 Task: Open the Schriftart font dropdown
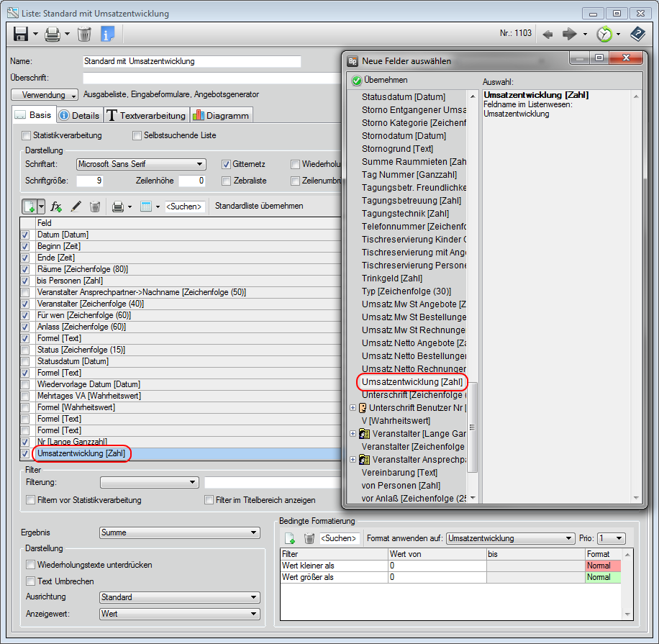(141, 164)
